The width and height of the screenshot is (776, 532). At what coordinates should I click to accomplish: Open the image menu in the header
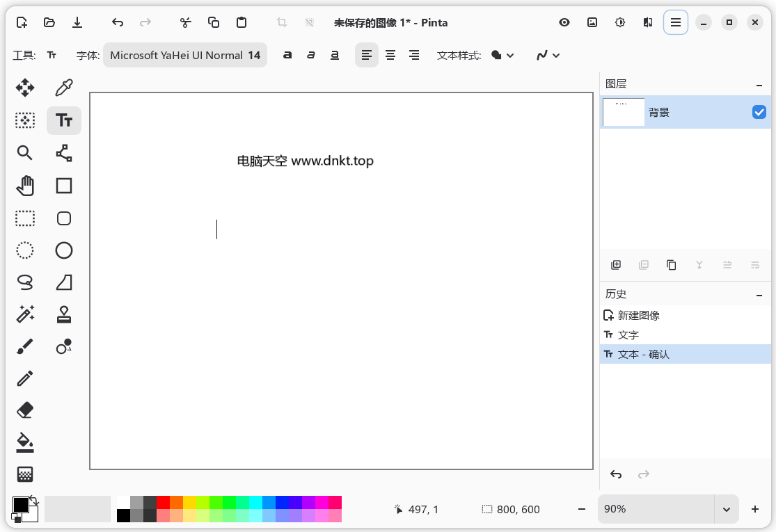[592, 22]
